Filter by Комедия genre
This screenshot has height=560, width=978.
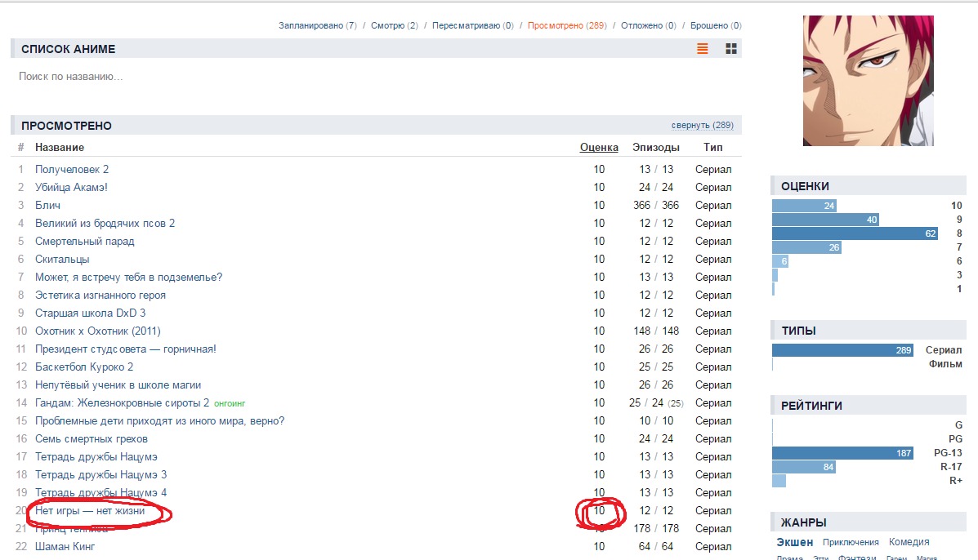tap(909, 542)
